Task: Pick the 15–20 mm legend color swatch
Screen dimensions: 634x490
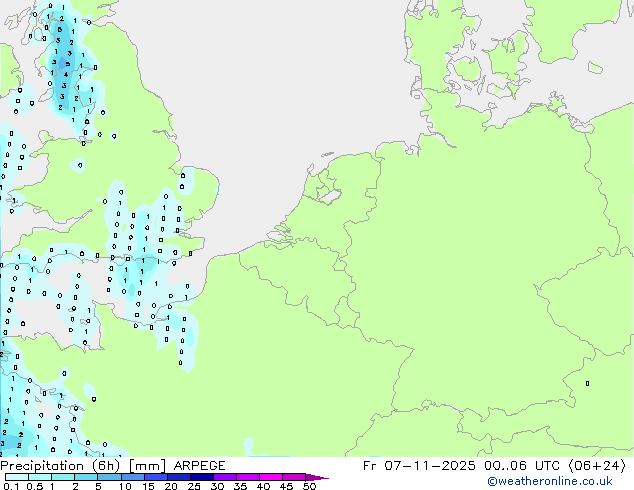Action: tap(156, 477)
